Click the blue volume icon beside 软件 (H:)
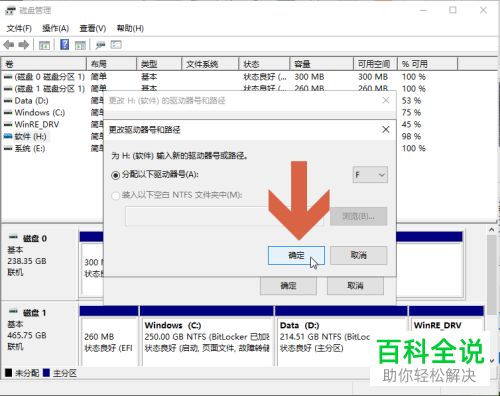Viewport: 500px width, 396px height. pyautogui.click(x=8, y=136)
